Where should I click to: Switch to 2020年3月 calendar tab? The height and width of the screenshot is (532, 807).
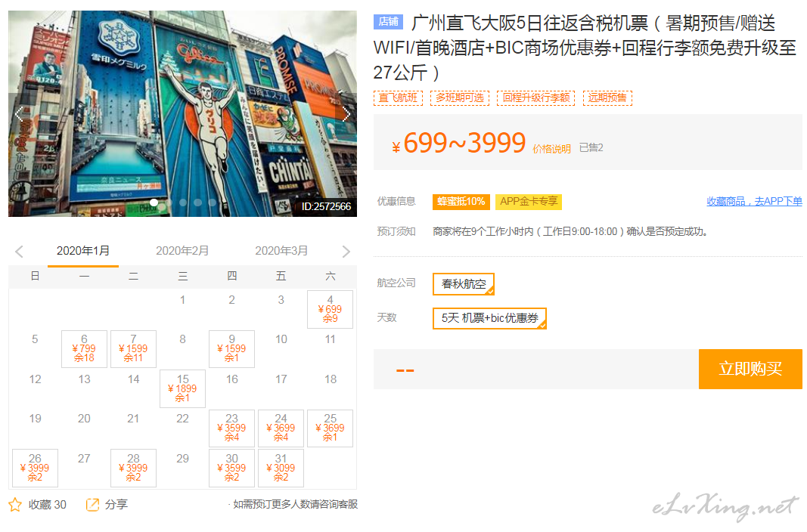(x=281, y=251)
